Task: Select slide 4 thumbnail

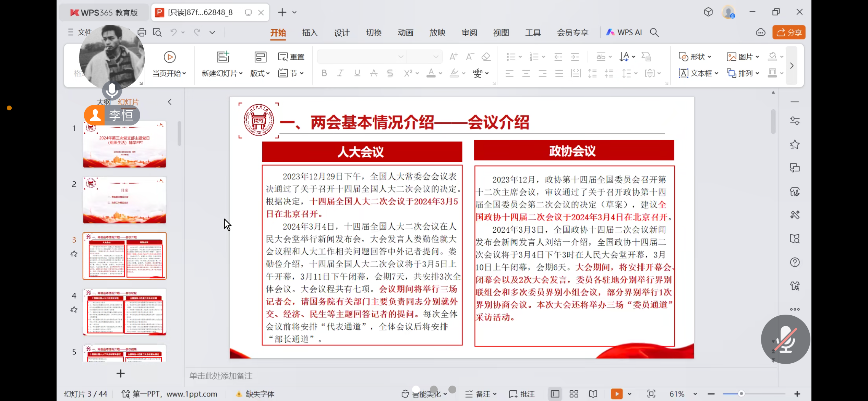Action: tap(124, 312)
